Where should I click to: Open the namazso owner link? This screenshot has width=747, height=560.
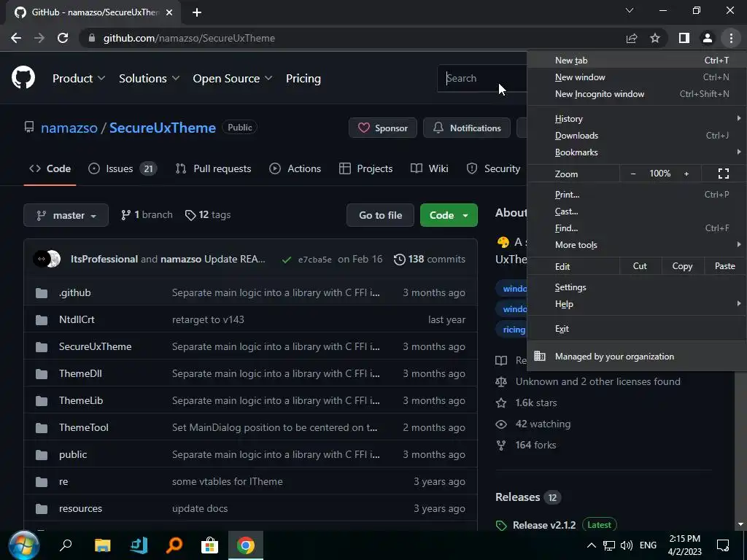(69, 128)
